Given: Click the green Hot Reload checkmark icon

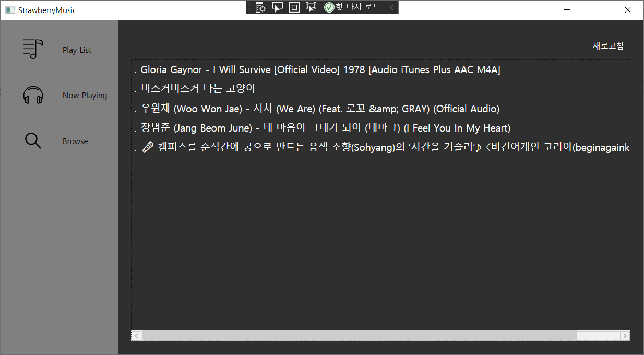Looking at the screenshot, I should pos(329,7).
